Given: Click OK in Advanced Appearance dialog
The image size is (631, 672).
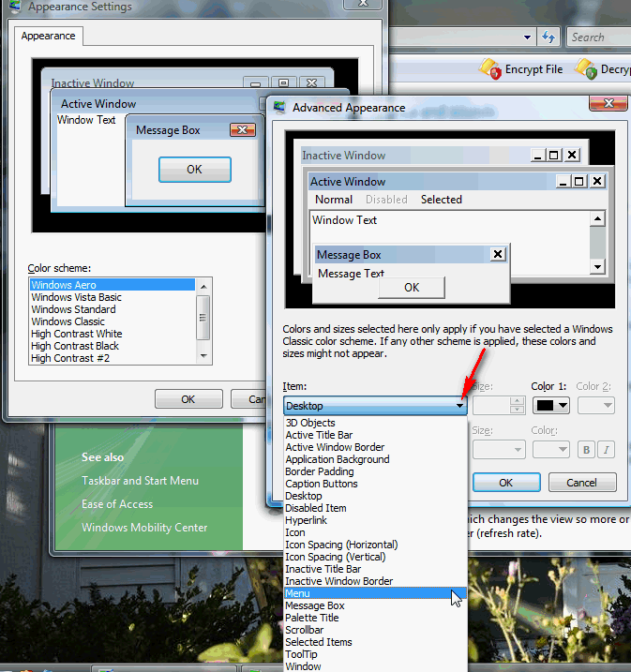Looking at the screenshot, I should (505, 483).
